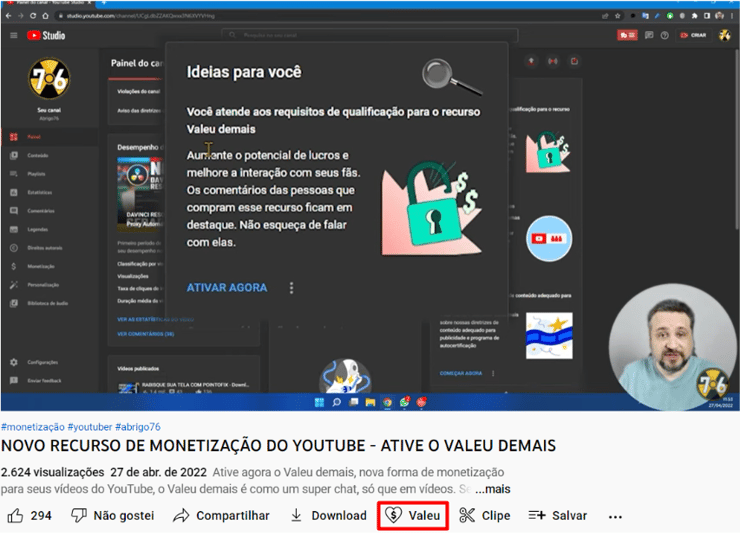This screenshot has width=740, height=537.
Task: Open the Compartilhar share option
Action: 221,516
